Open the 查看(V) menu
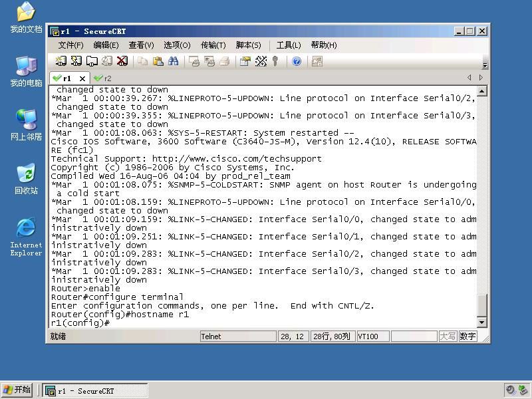Screen dimensions: 532x399 (x=141, y=45)
